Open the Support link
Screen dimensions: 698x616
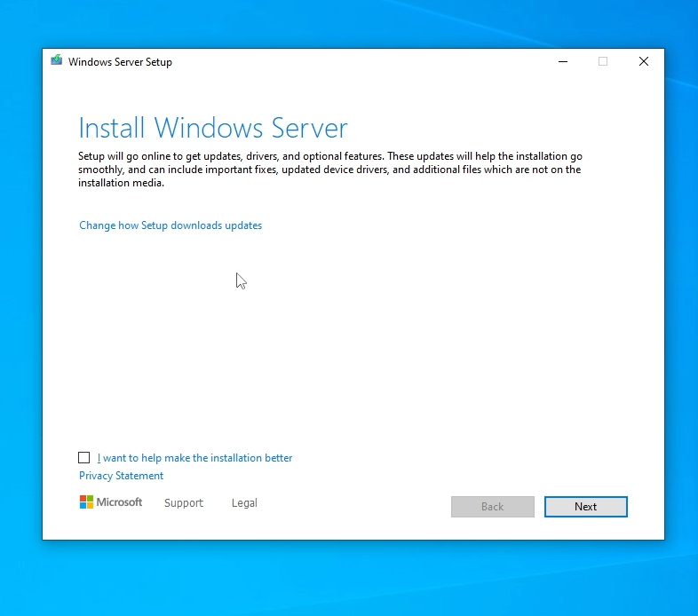click(184, 503)
